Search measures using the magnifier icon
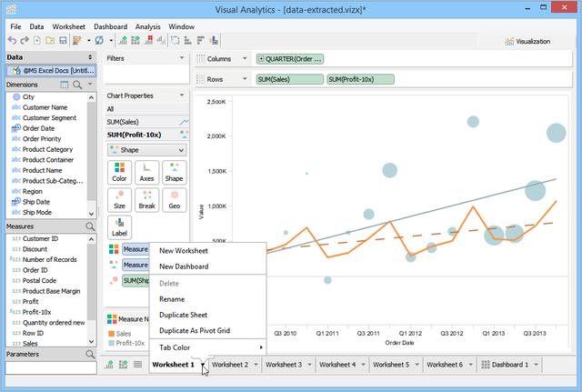Screen dimensions: 582x392 89,226
